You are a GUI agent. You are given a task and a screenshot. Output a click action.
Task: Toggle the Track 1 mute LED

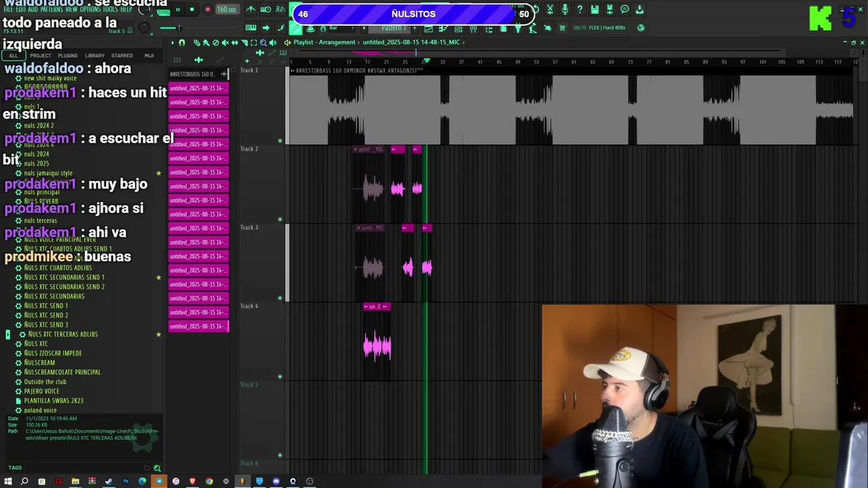pos(280,141)
